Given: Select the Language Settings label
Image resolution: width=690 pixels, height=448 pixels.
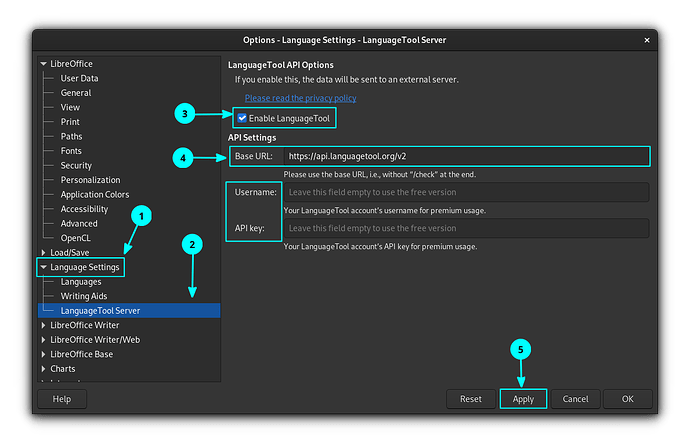Looking at the screenshot, I should click(x=84, y=267).
